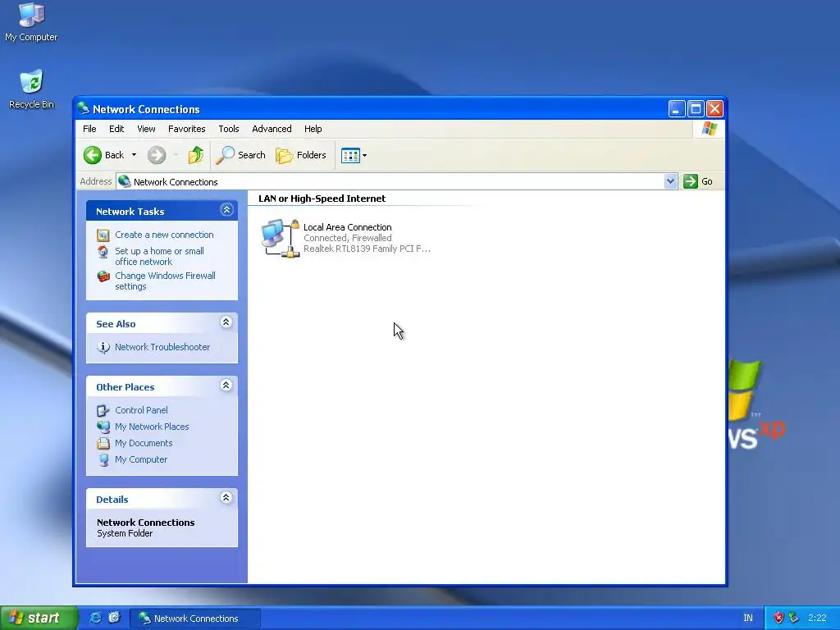Click the green Go arrow button

click(691, 181)
